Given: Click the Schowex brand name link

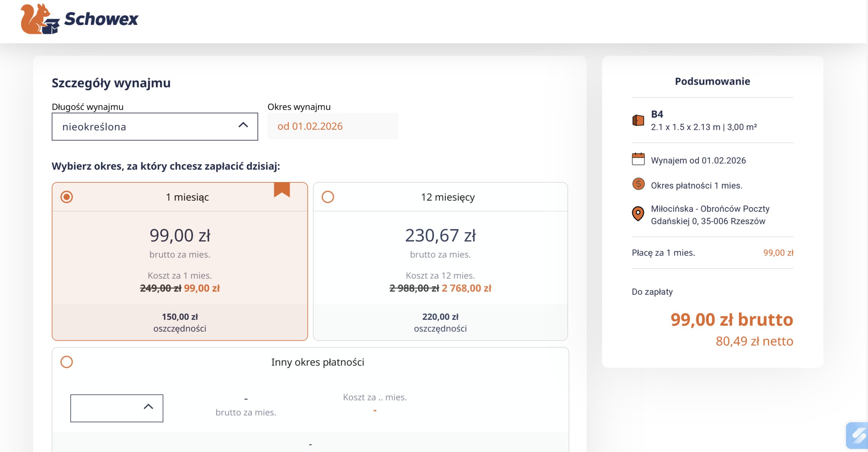Looking at the screenshot, I should pos(101,19).
